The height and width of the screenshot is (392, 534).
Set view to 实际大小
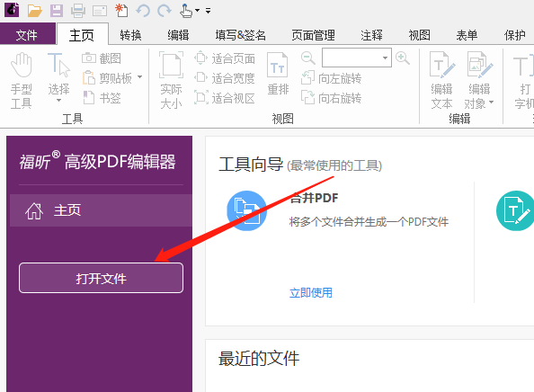tap(171, 81)
